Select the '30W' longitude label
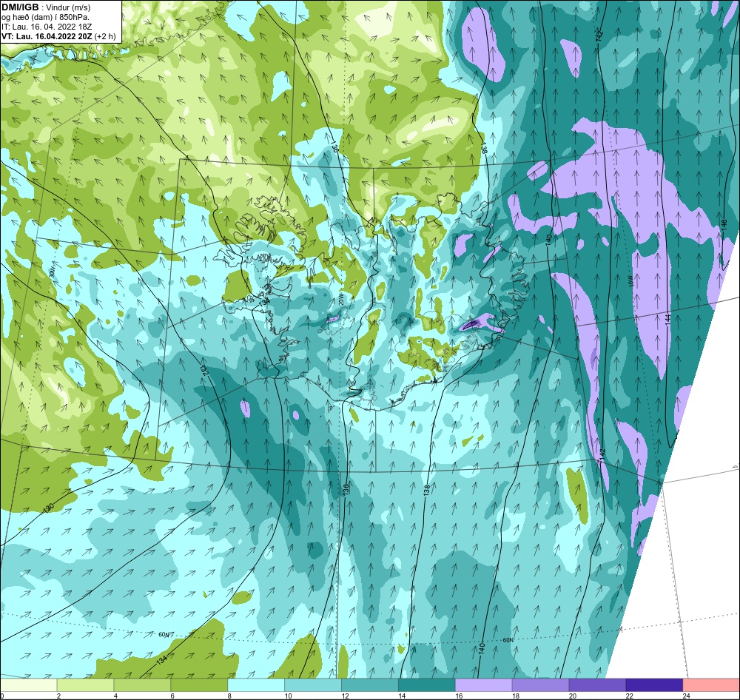Screen dimensions: 740x700 [52, 272]
